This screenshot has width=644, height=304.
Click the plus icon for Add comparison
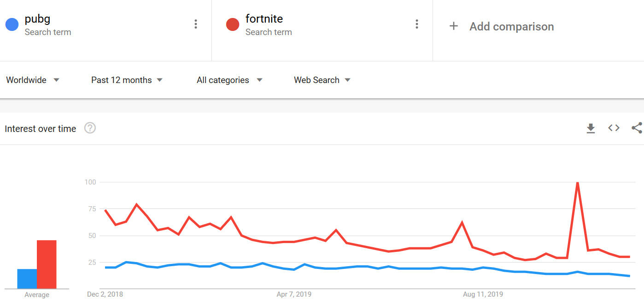(454, 26)
